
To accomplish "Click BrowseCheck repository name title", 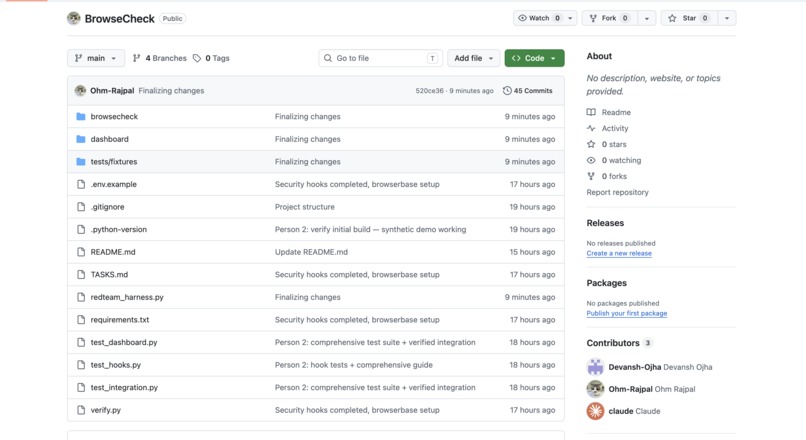I will click(119, 19).
